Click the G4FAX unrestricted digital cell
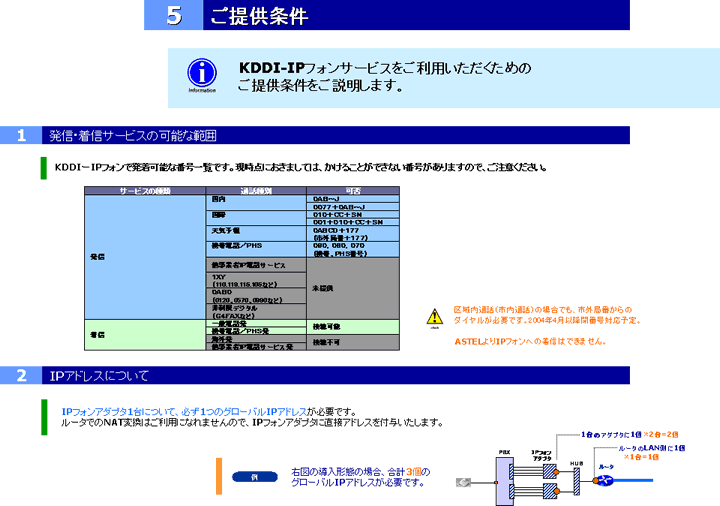The height and width of the screenshot is (506, 720). coord(256,311)
